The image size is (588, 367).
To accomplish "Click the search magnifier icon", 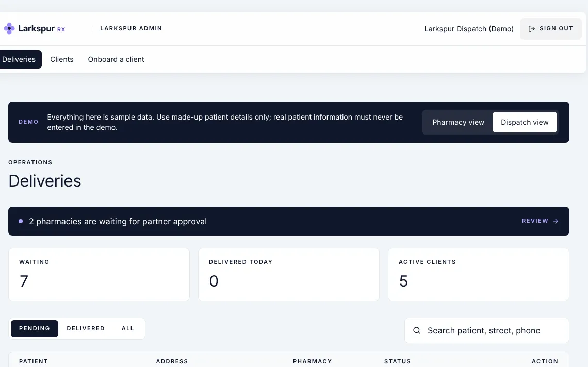I will click(x=417, y=330).
